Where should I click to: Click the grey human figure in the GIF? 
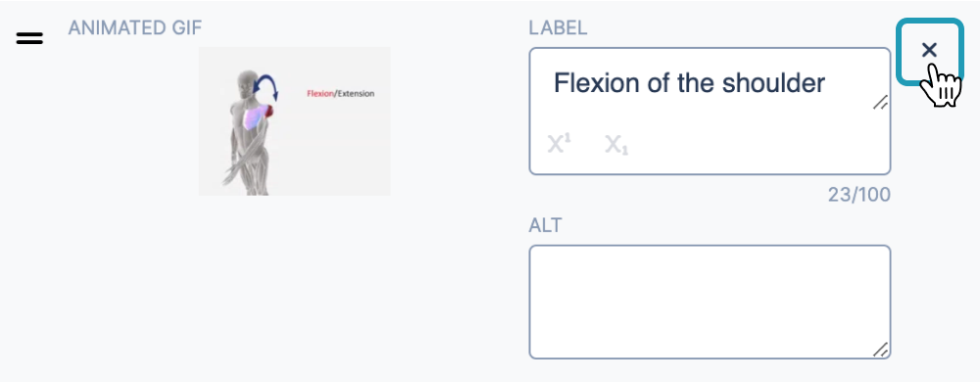(248, 131)
